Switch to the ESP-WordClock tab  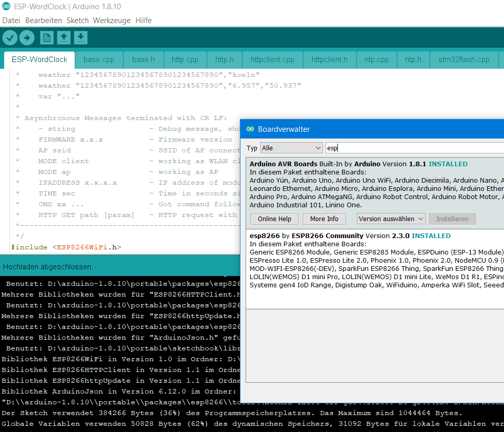click(39, 60)
